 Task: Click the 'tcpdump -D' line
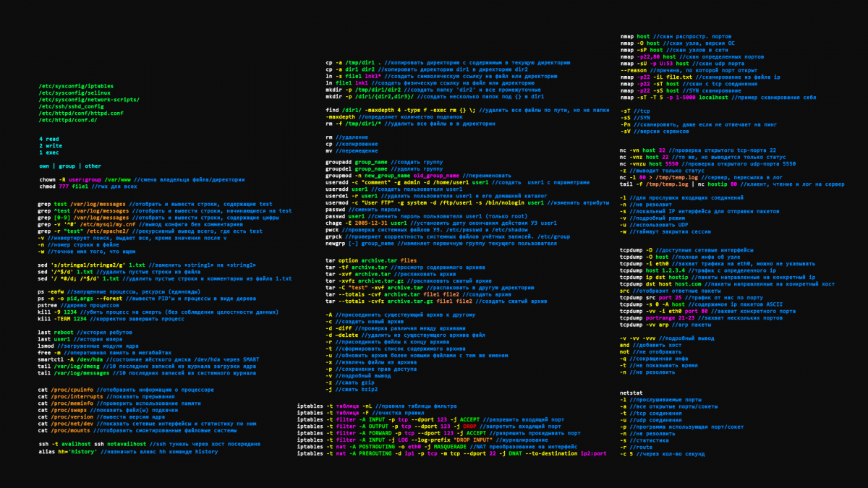(x=676, y=250)
